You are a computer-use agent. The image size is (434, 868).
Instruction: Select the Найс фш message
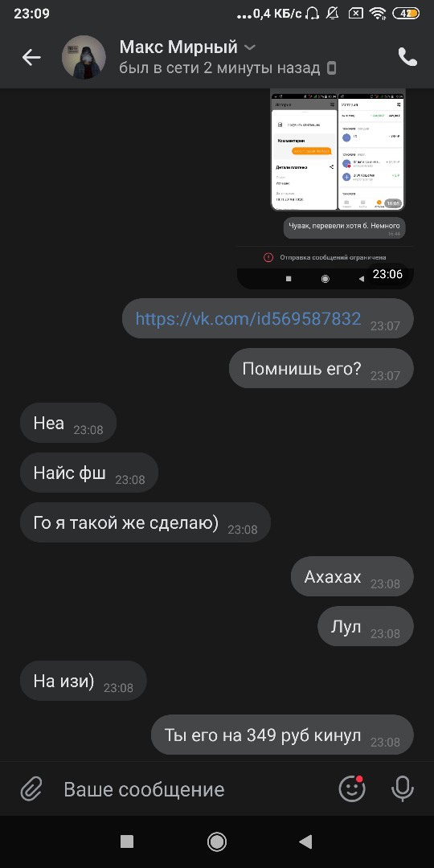[89, 473]
